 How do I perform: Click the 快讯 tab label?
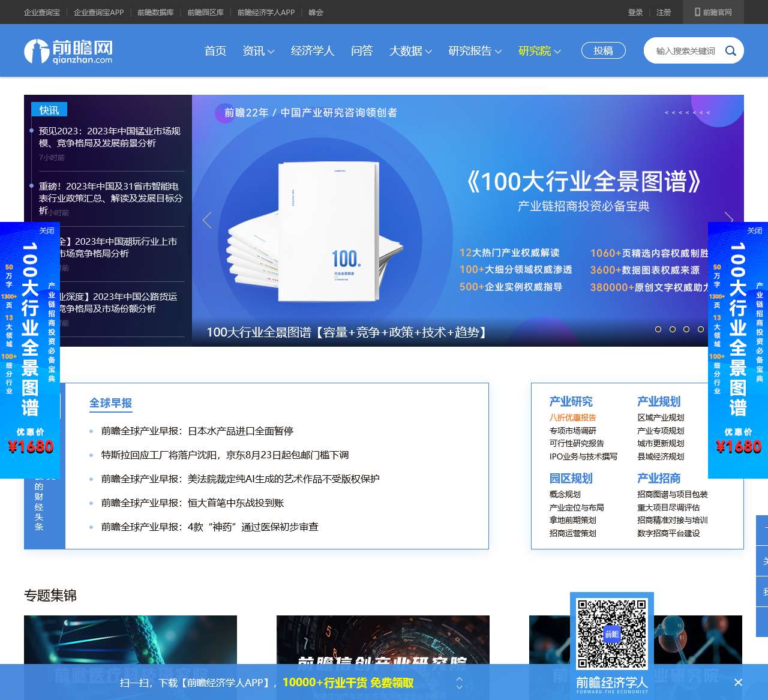coord(49,110)
